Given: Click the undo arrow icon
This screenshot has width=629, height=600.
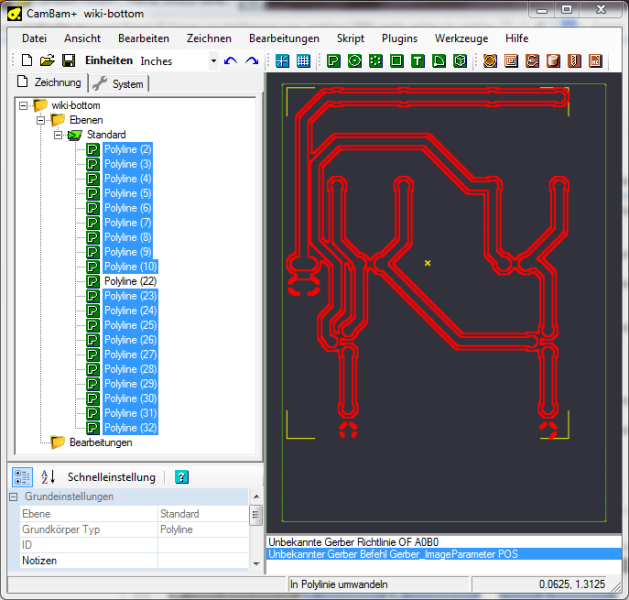Looking at the screenshot, I should (x=231, y=61).
